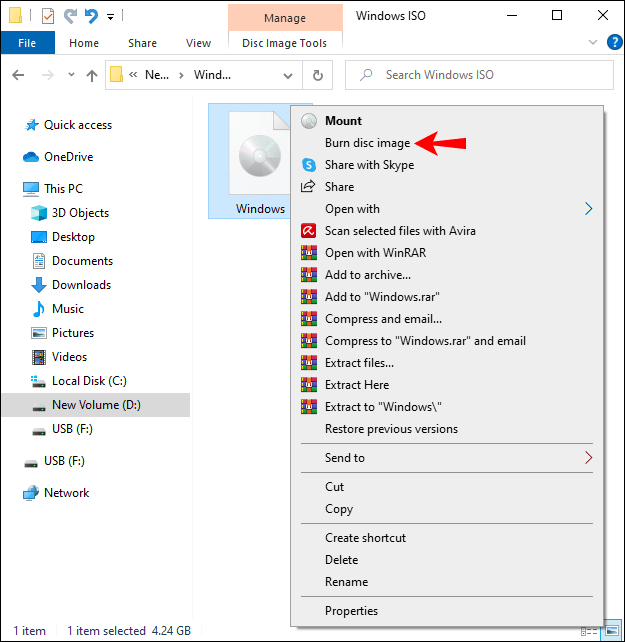Click the Redo icon in title bar
Viewport: 625px width, 642px height.
(x=70, y=16)
